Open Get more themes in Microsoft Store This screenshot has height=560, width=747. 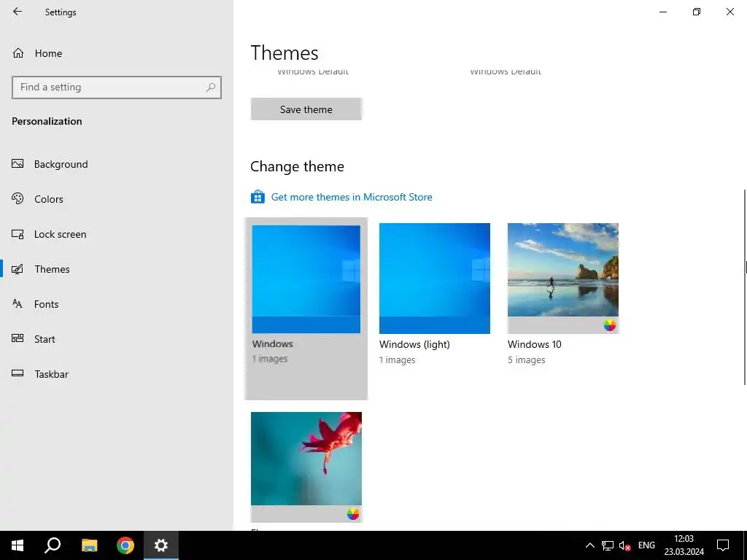click(x=352, y=197)
